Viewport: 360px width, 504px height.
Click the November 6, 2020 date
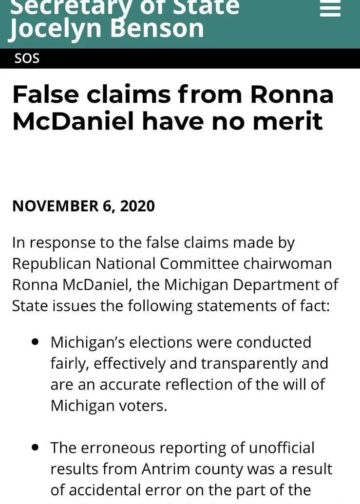83,206
